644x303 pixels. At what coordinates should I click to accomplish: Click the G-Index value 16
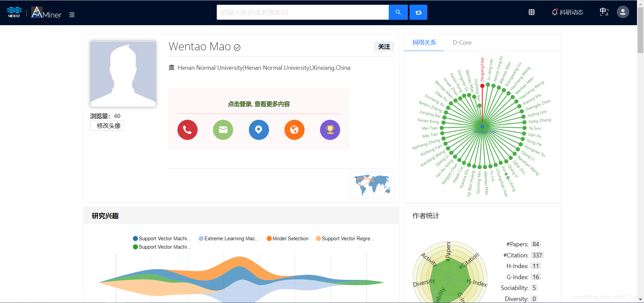536,277
